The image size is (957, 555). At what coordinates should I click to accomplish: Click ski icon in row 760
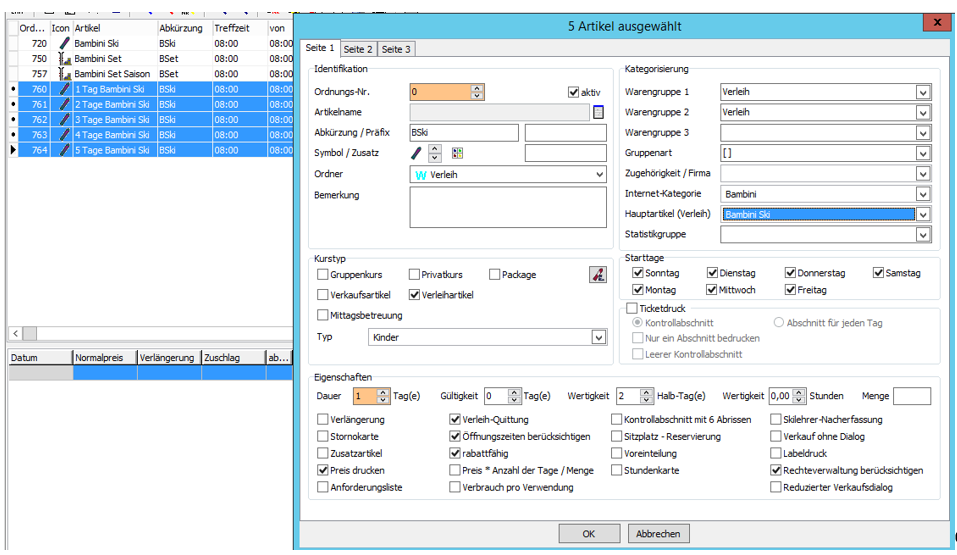(x=64, y=89)
